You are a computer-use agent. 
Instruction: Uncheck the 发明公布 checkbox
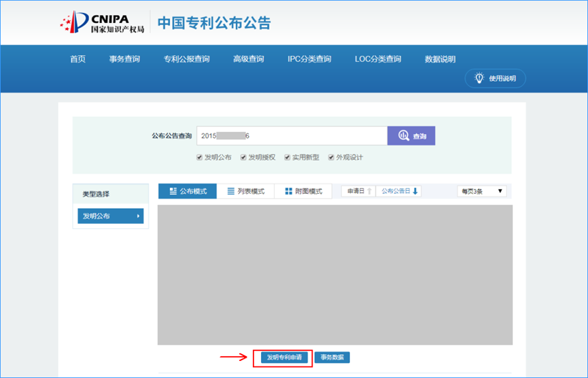[x=199, y=158]
